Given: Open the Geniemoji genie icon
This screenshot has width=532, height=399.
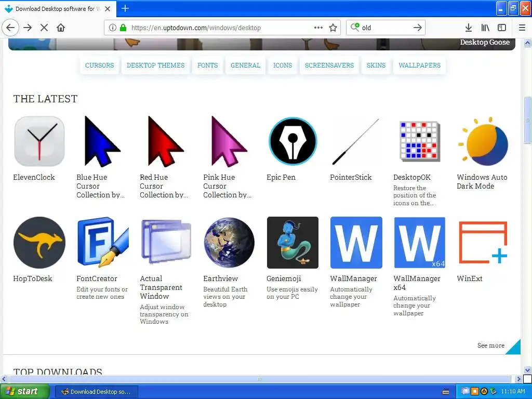Looking at the screenshot, I should 292,243.
